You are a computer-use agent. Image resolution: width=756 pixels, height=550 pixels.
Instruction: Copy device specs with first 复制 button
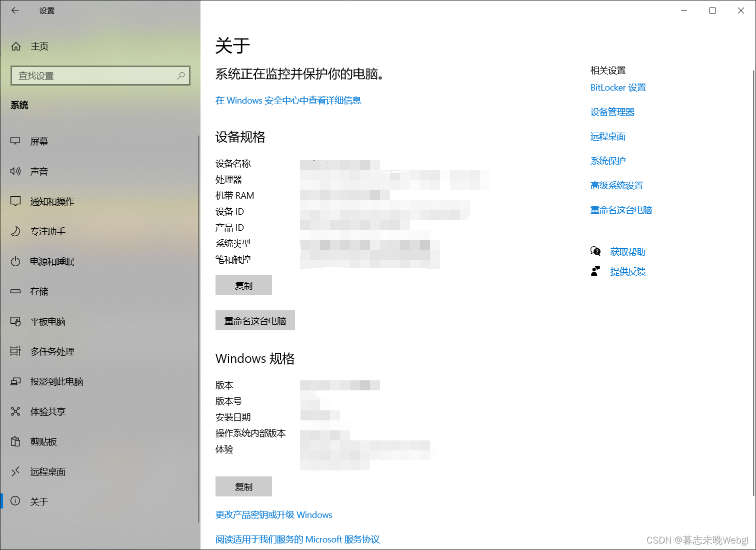pyautogui.click(x=243, y=285)
